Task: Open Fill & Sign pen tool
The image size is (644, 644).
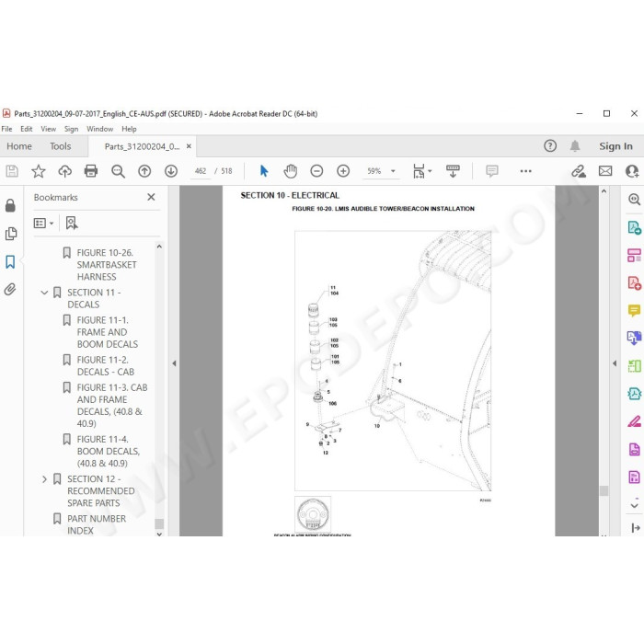Action: coord(634,421)
